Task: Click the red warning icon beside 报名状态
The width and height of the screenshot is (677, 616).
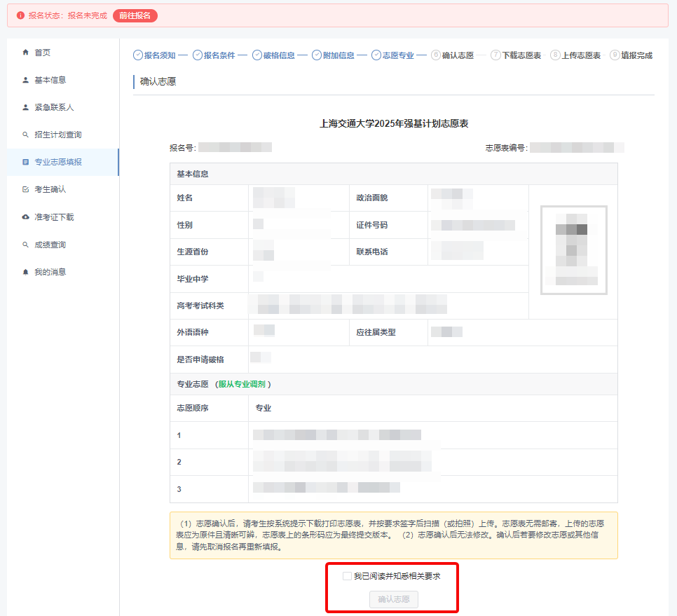Action: click(x=20, y=15)
